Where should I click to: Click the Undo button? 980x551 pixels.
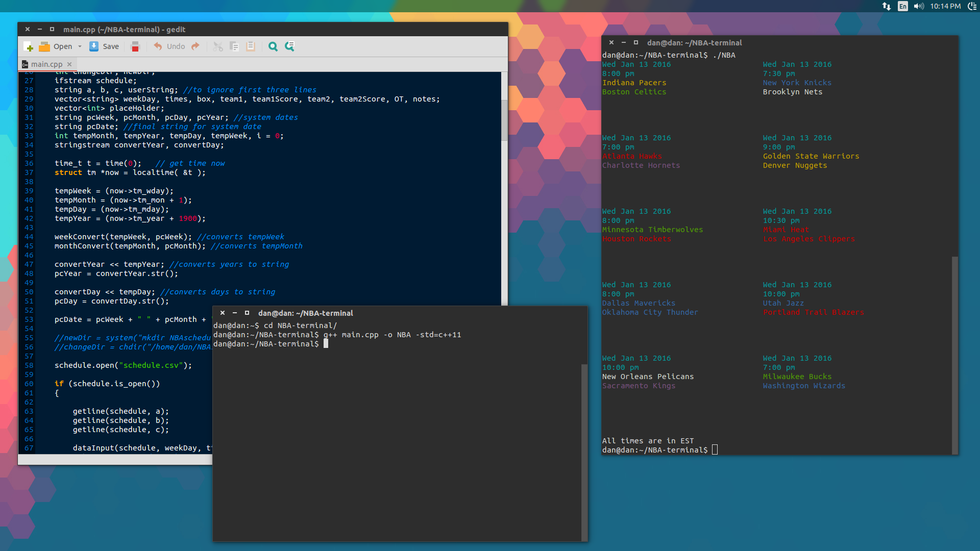pos(169,46)
